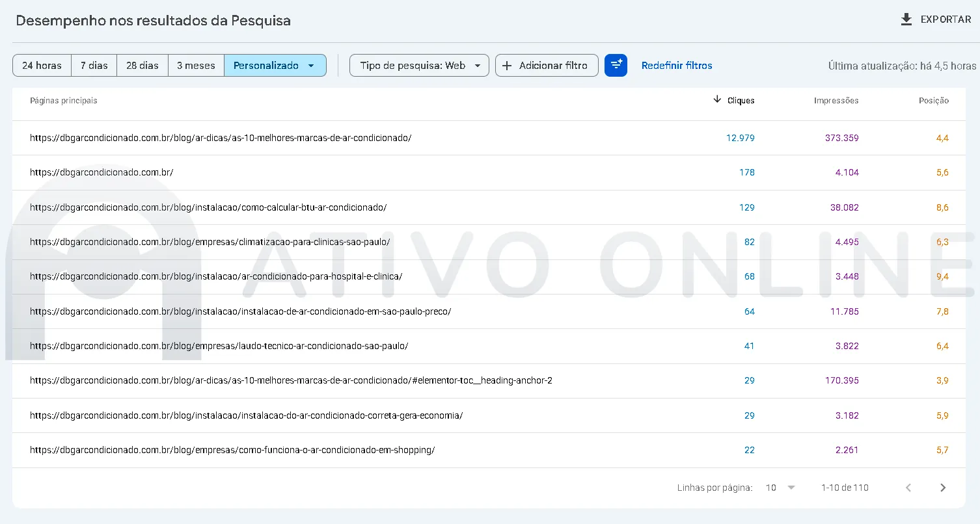Click the blue filter options icon
Image resolution: width=980 pixels, height=524 pixels.
616,66
